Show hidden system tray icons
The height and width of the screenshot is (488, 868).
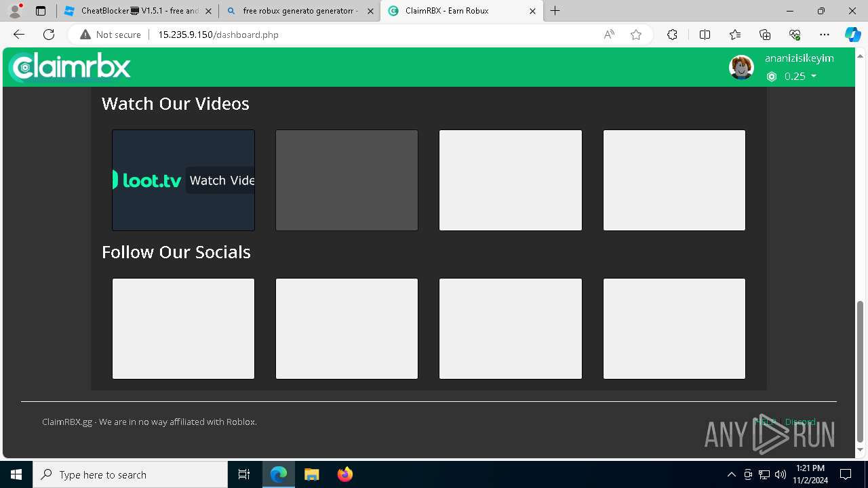pos(731,474)
